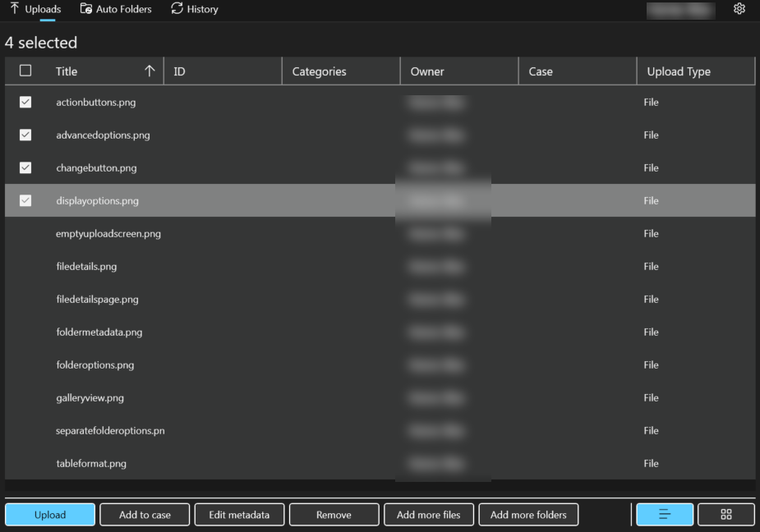This screenshot has width=760, height=532.
Task: Open settings via the gear icon
Action: click(x=739, y=9)
